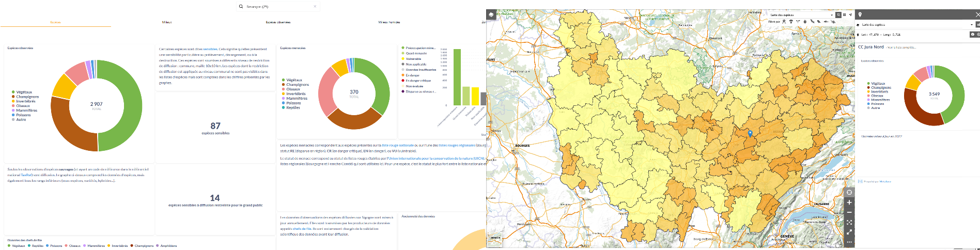
Task: Expand more map options ellipsis
Action: 849,242
